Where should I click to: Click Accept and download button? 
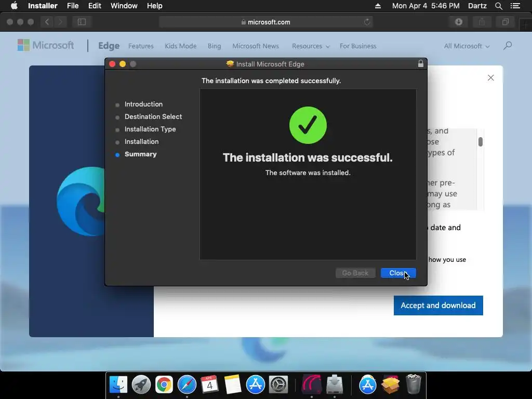click(438, 305)
